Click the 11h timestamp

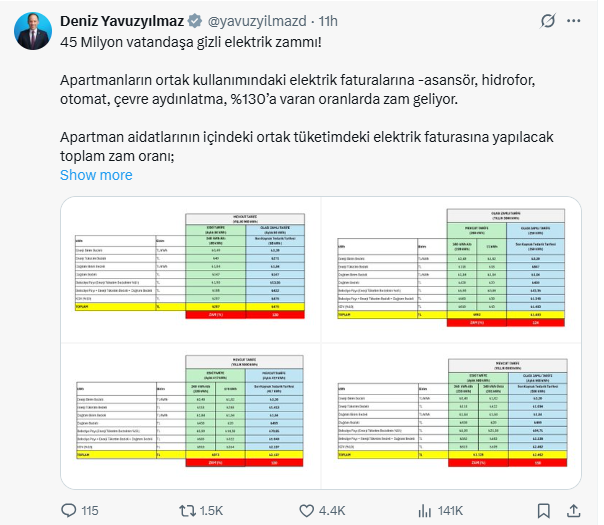click(325, 20)
